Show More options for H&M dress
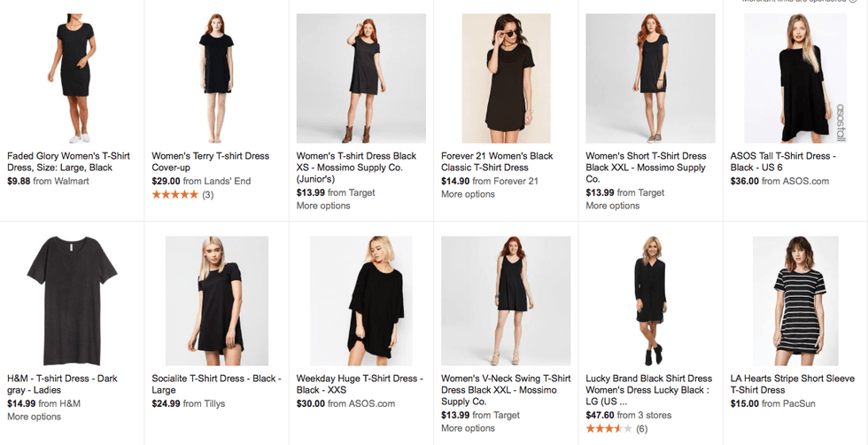 tap(35, 417)
